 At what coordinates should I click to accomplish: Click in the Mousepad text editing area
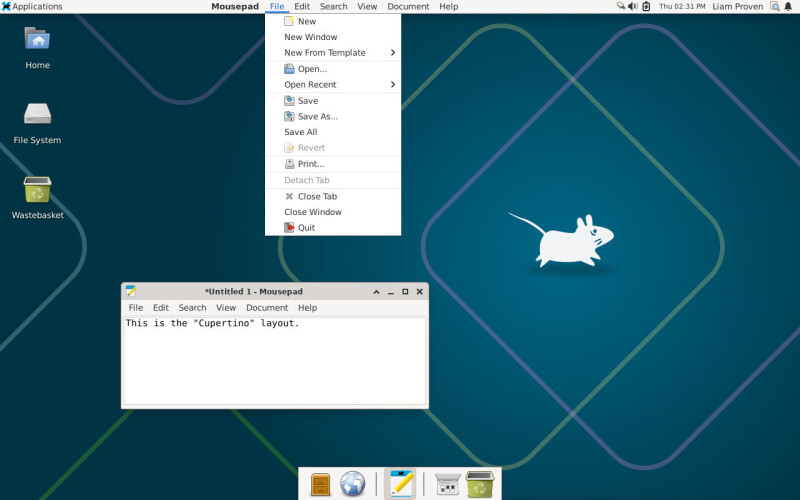click(275, 361)
